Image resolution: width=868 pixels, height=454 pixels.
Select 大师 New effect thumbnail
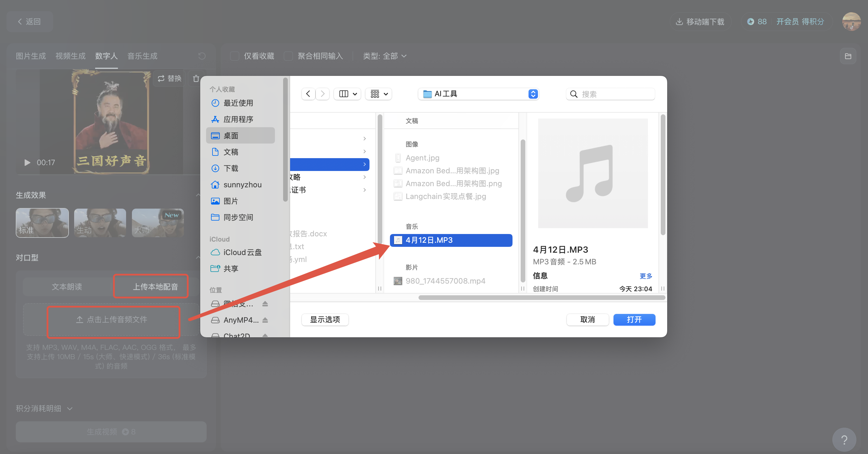coord(158,223)
